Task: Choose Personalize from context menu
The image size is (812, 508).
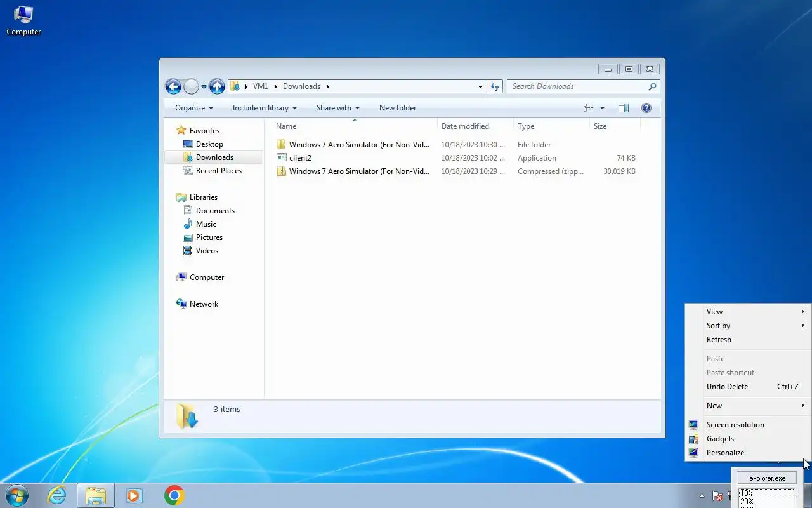Action: [749, 453]
